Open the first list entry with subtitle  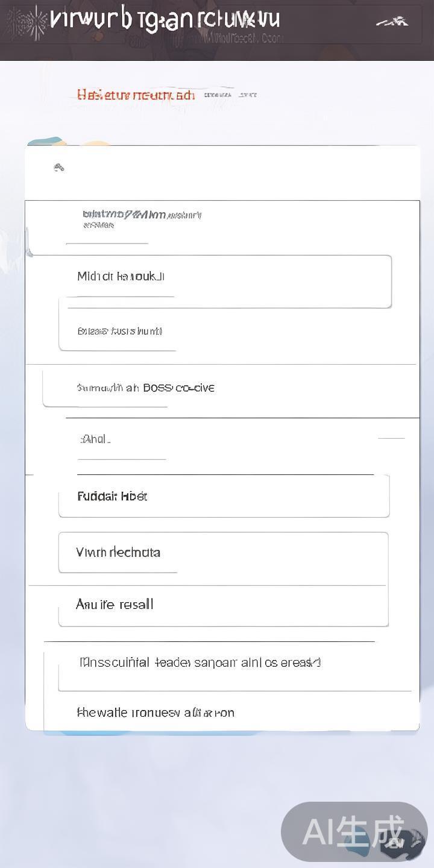[x=142, y=219]
